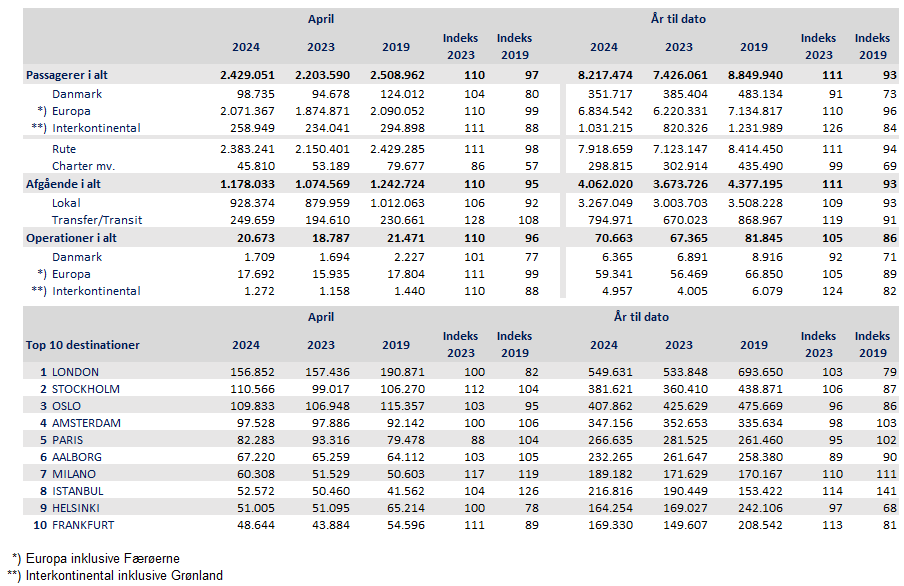Select the year-to-date total 8.217.474
Viewport: 904px width, 586px height.
(604, 75)
